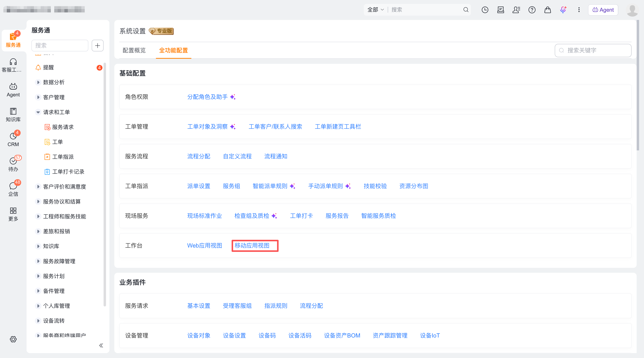Collapse the sidebar with the double-chevron icon

coord(101,345)
